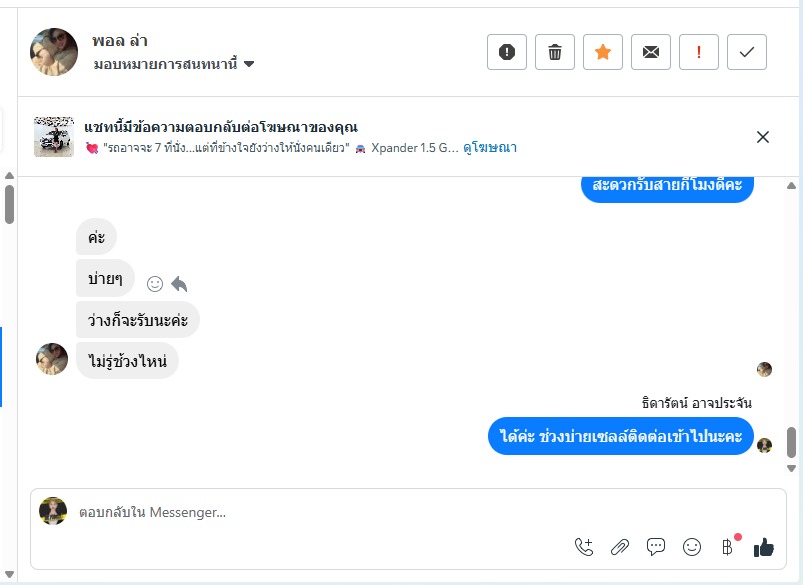
Task: React to บ่ายๆ message with emoji
Action: (x=155, y=284)
